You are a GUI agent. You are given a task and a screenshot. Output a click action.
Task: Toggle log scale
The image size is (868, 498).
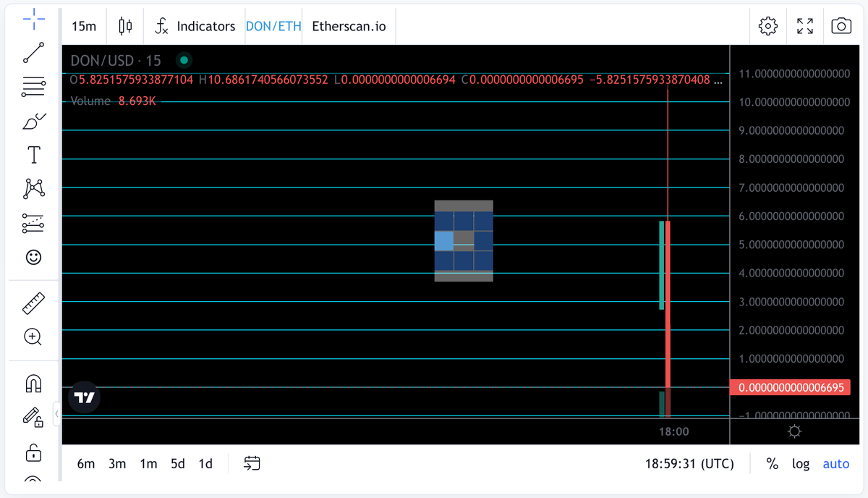point(801,464)
